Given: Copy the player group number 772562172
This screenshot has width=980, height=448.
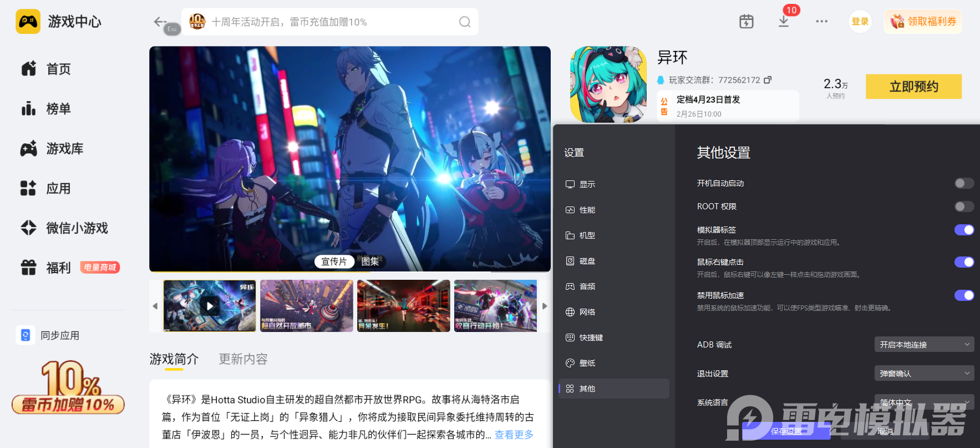Looking at the screenshot, I should click(x=768, y=80).
